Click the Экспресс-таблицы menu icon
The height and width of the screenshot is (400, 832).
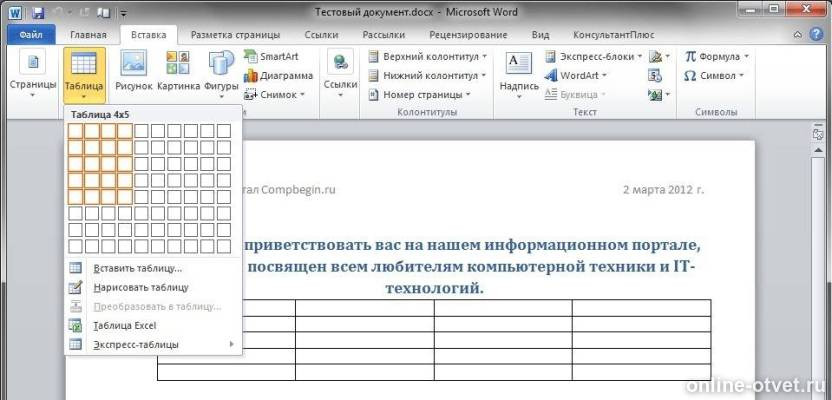pyautogui.click(x=76, y=345)
